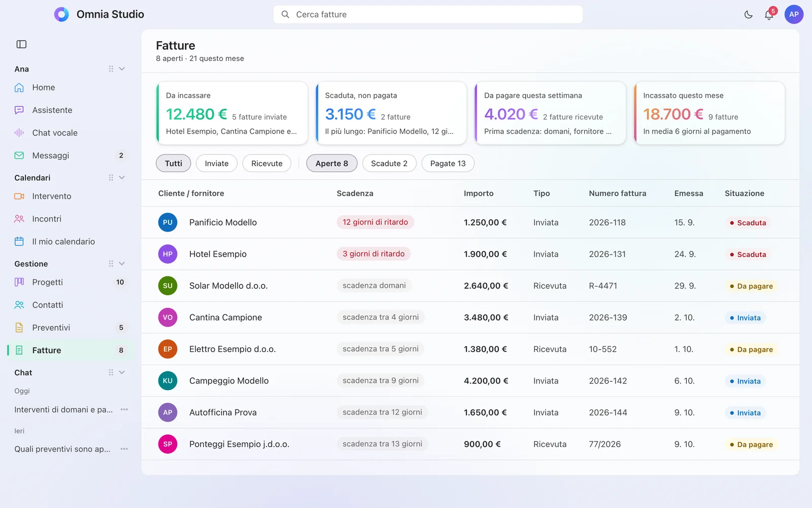
Task: Select Fatture in sidebar
Action: coord(70,350)
